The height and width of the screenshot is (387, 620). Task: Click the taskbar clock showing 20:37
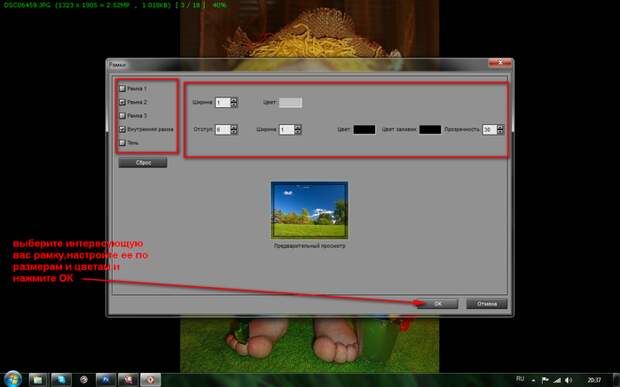594,380
